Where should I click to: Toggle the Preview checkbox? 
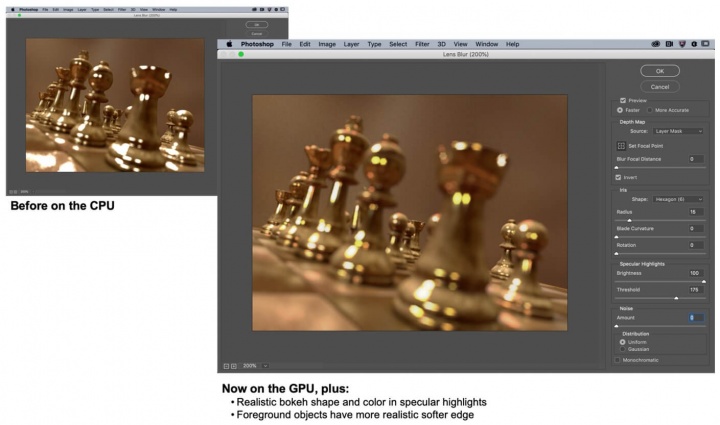[x=622, y=100]
